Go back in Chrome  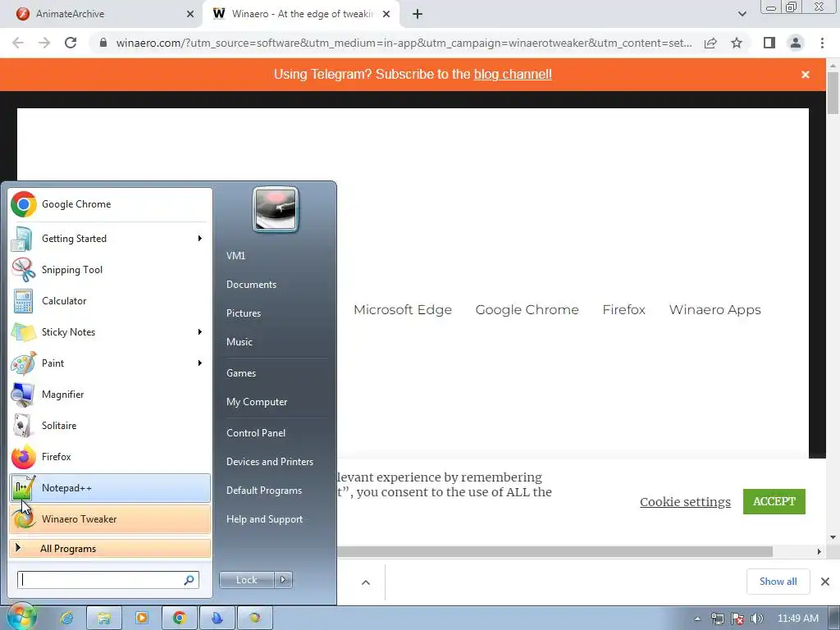(x=18, y=43)
